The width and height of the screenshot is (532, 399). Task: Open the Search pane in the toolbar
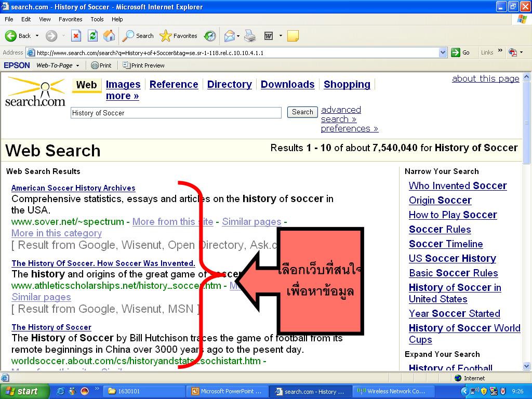(138, 36)
